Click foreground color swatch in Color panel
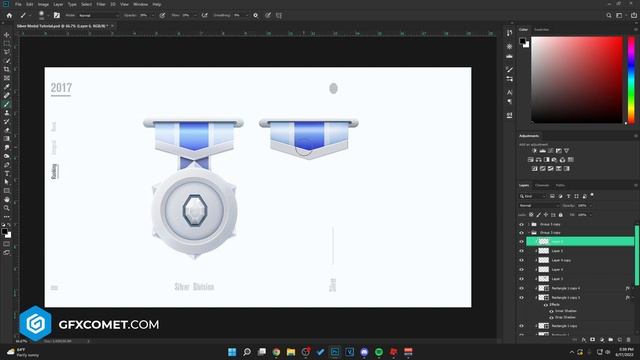The width and height of the screenshot is (640, 360). tap(522, 41)
